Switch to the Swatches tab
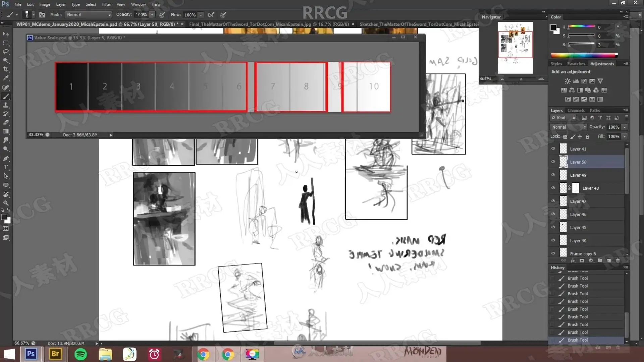The height and width of the screenshot is (362, 644). [576, 64]
